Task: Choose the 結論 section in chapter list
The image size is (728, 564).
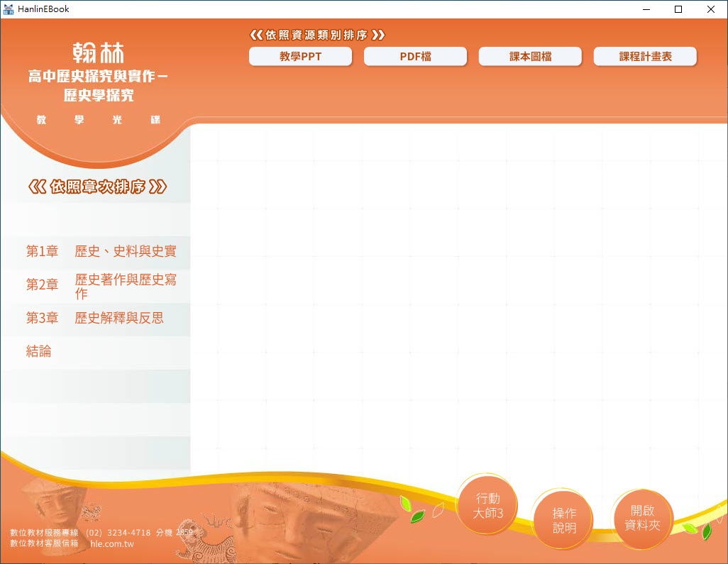Action: point(39,351)
